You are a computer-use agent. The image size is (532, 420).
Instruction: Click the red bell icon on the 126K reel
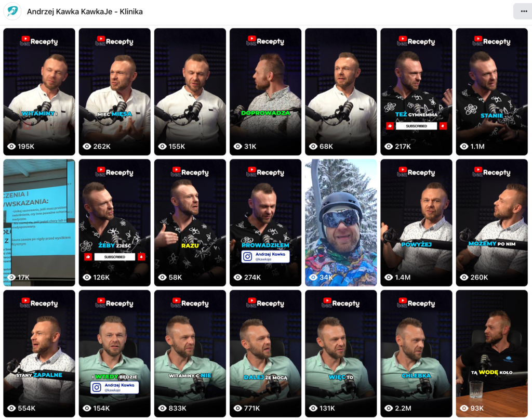pyautogui.click(x=141, y=257)
